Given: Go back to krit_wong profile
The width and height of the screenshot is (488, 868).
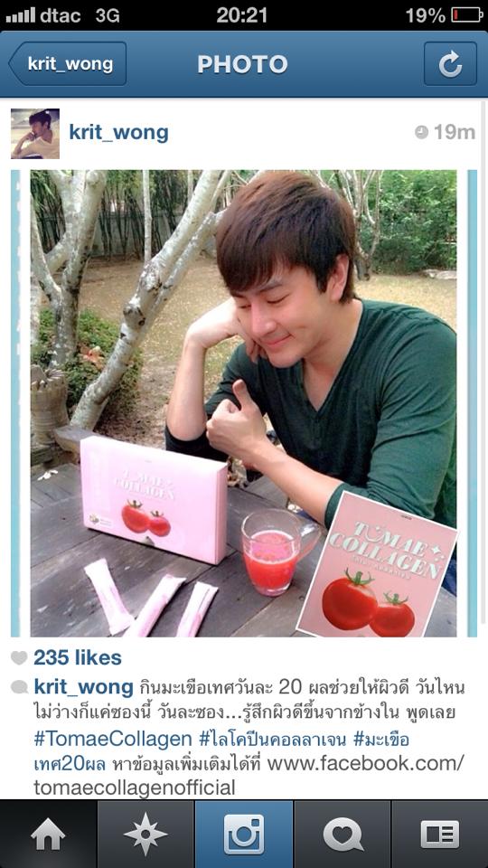Looking at the screenshot, I should click(x=68, y=63).
